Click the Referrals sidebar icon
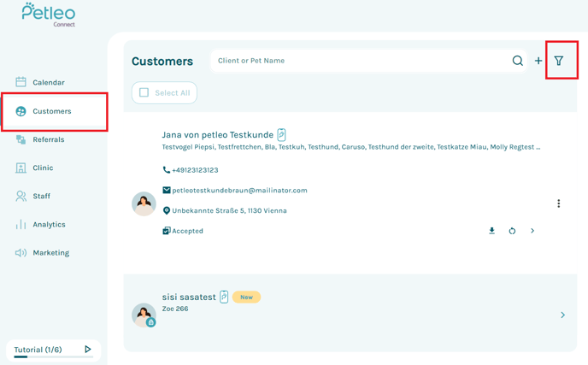This screenshot has width=588, height=365. coord(21,139)
